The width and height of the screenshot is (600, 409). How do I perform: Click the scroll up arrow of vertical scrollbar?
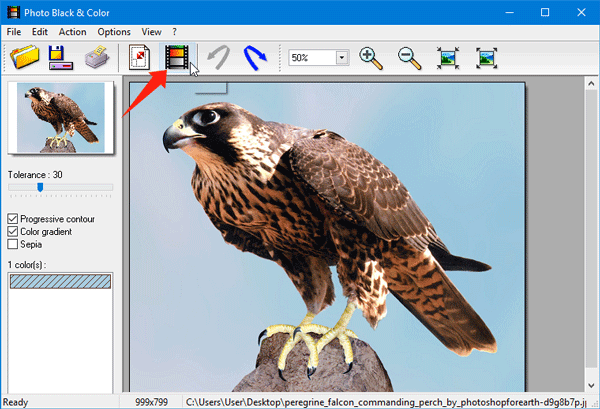coord(591,83)
